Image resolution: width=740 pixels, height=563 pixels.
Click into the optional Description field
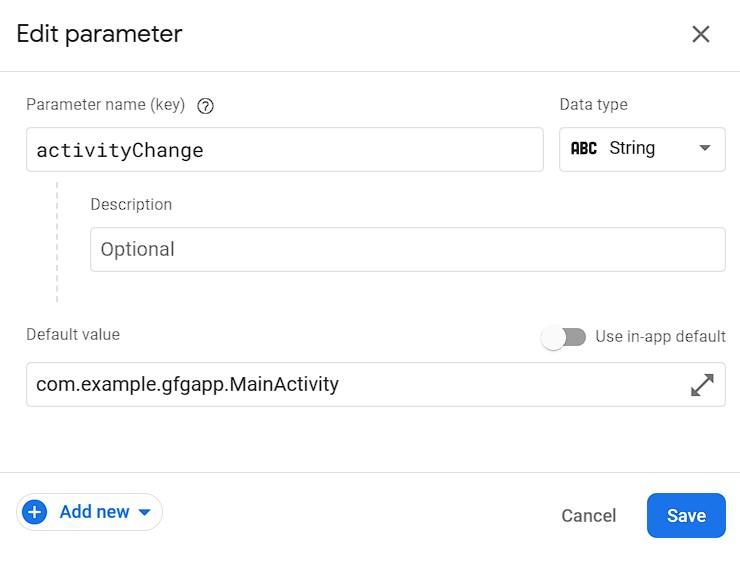pos(407,250)
